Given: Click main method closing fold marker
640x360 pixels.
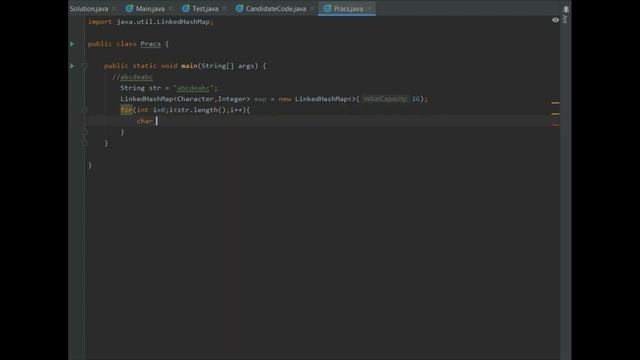Looking at the screenshot, I should pyautogui.click(x=84, y=143).
